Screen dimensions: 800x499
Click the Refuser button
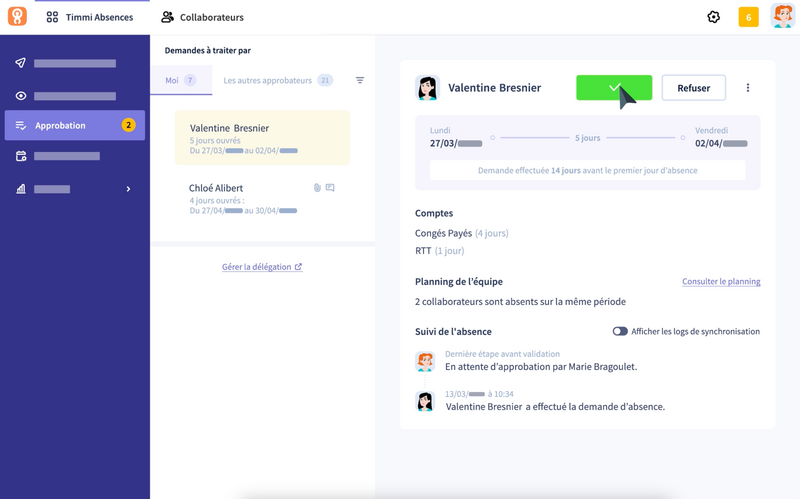click(x=693, y=88)
